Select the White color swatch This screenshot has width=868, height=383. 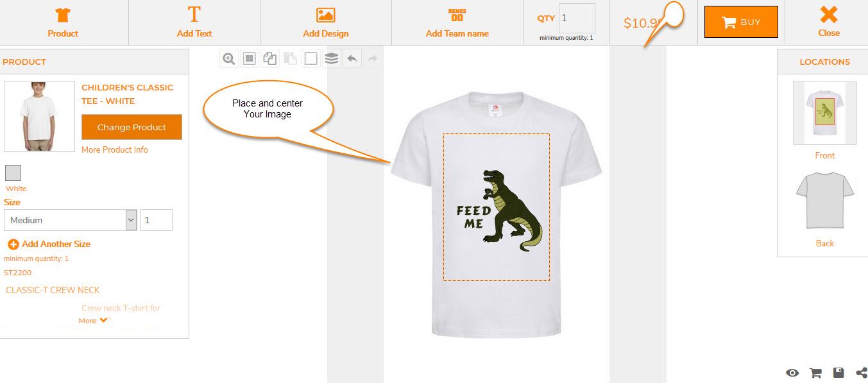[x=13, y=173]
